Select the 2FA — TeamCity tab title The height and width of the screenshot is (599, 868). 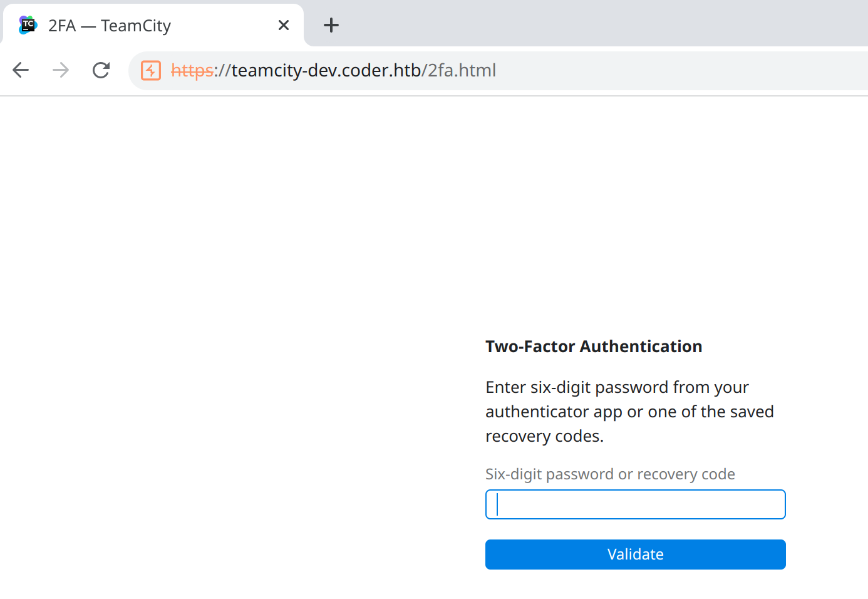click(110, 26)
